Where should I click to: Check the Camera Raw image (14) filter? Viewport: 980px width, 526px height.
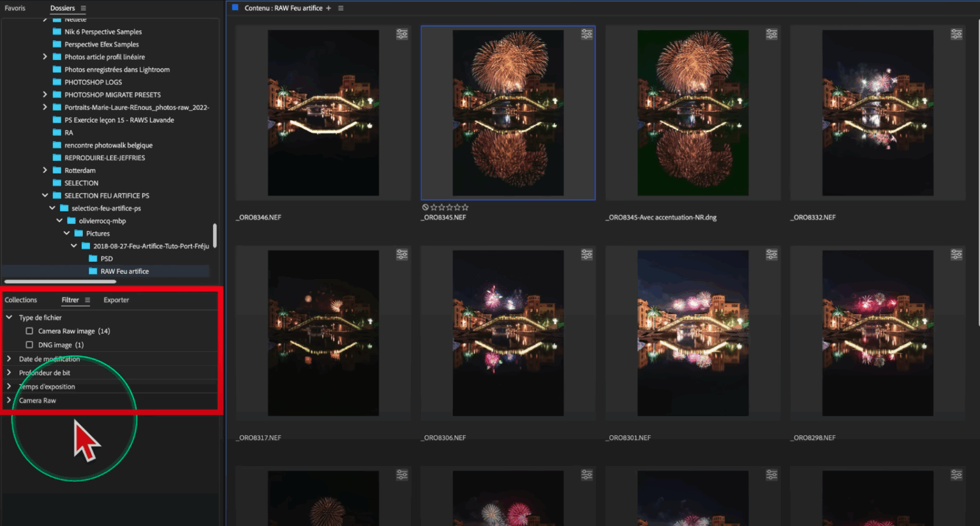29,331
